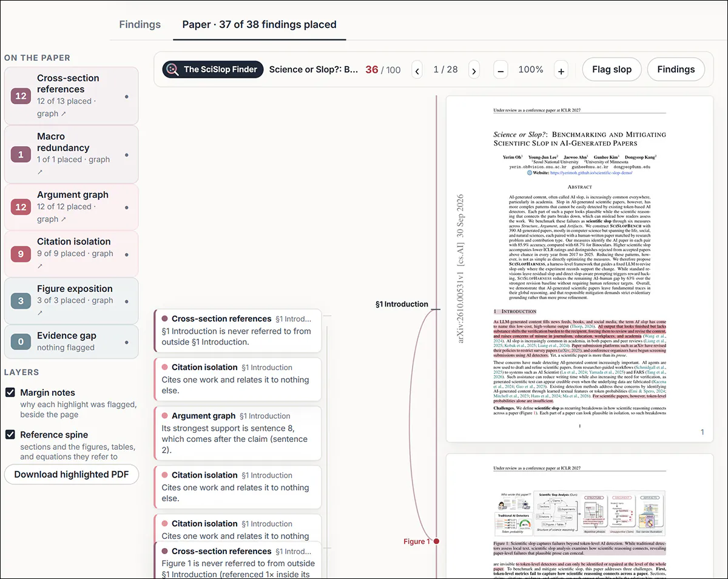The image size is (728, 579).
Task: Click the 0 count badge on Evidence gap
Action: 21,342
